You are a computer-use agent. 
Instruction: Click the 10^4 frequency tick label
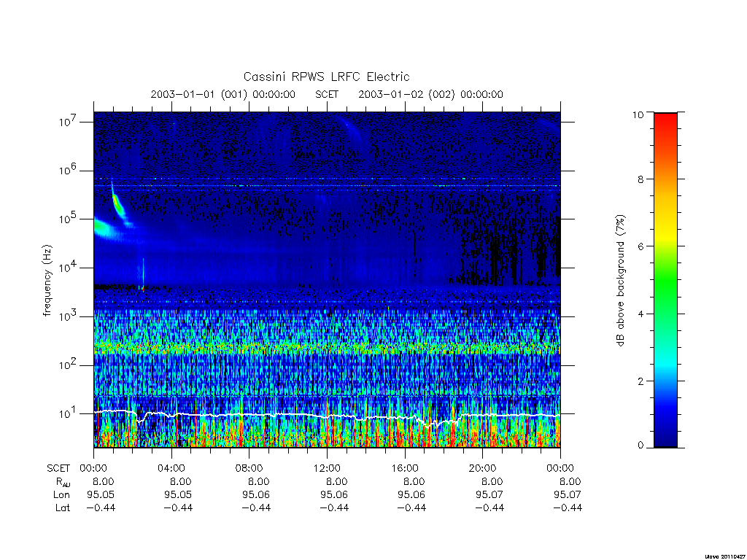68,267
